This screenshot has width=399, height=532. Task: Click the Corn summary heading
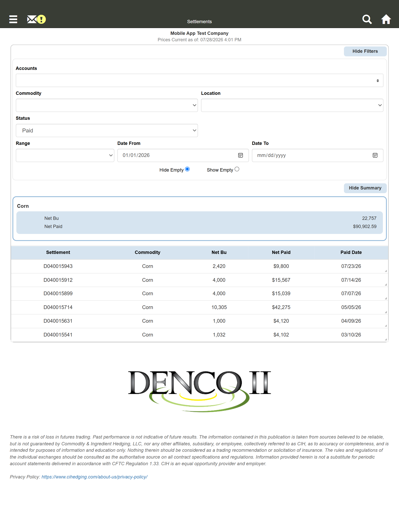(x=23, y=206)
